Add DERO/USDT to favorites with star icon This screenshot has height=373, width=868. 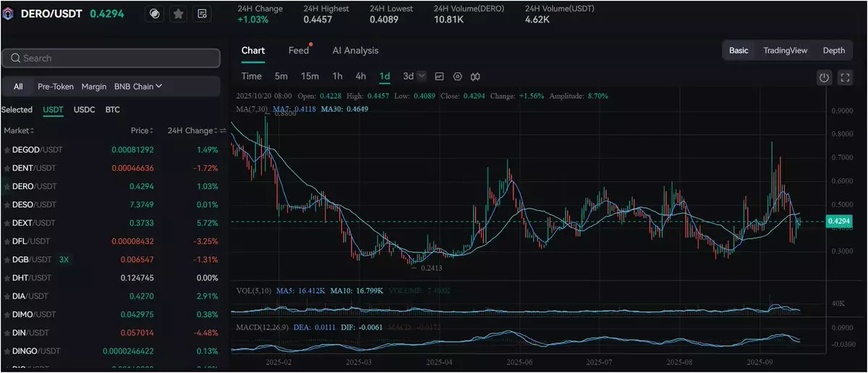pyautogui.click(x=178, y=14)
